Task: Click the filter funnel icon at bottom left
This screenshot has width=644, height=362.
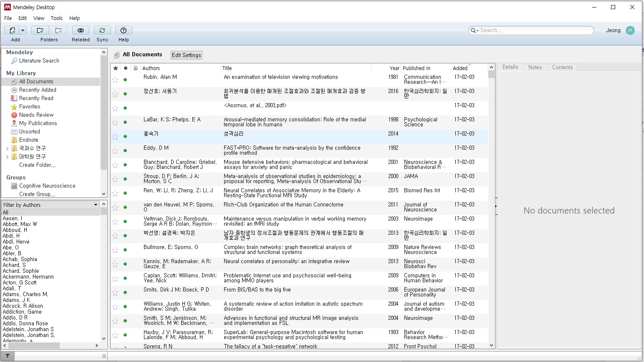Action: click(8, 356)
